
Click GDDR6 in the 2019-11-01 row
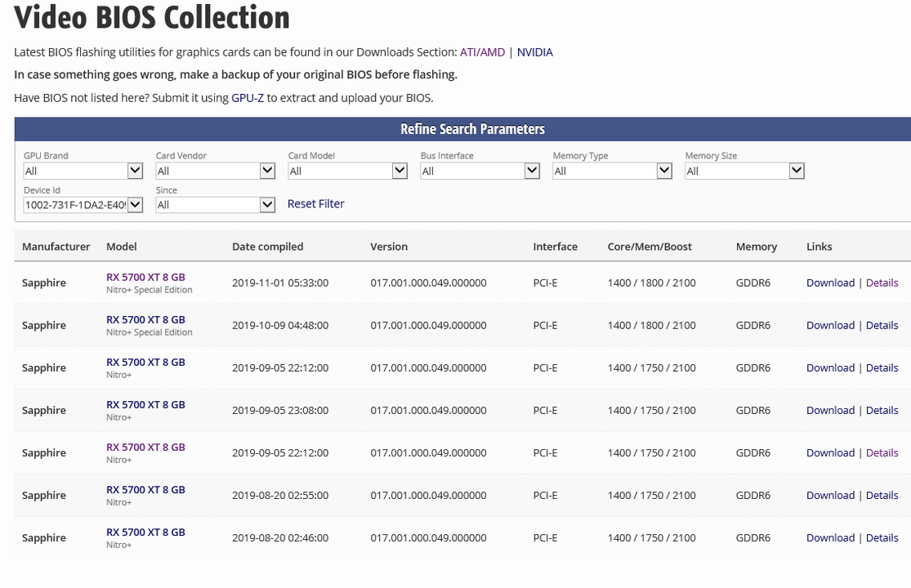pyautogui.click(x=753, y=283)
